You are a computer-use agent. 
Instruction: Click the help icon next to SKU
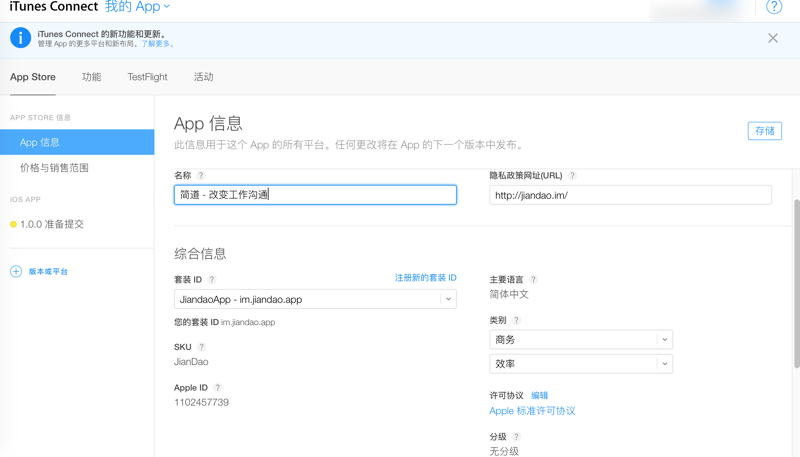pyautogui.click(x=202, y=347)
